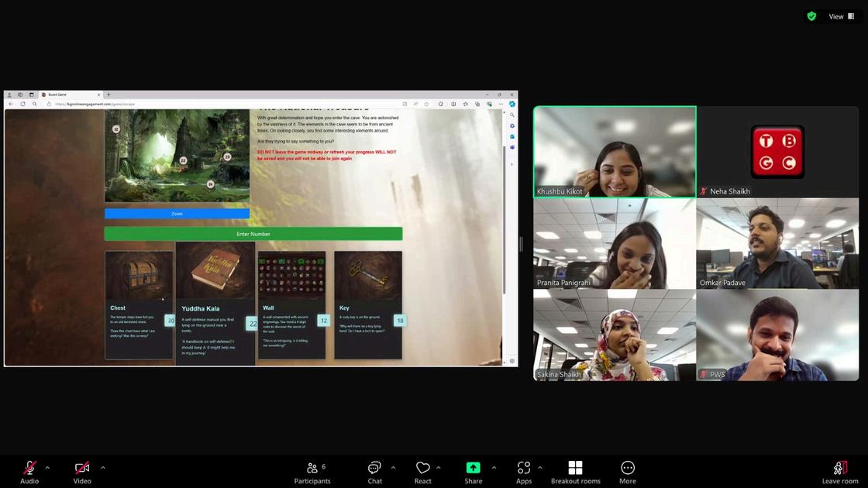
Task: Click the browser address bar URL
Action: [x=95, y=104]
